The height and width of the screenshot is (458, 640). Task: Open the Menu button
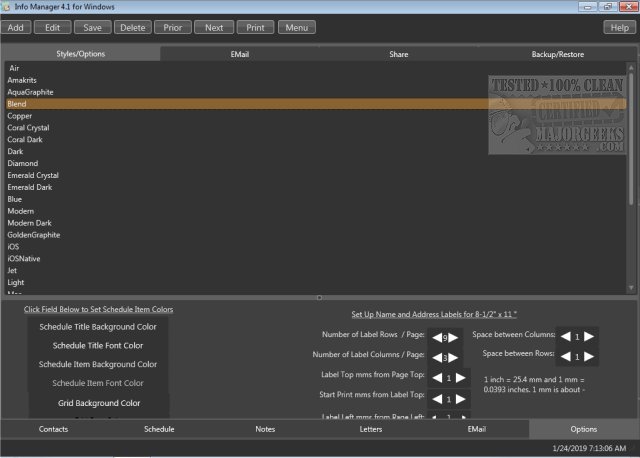(296, 28)
